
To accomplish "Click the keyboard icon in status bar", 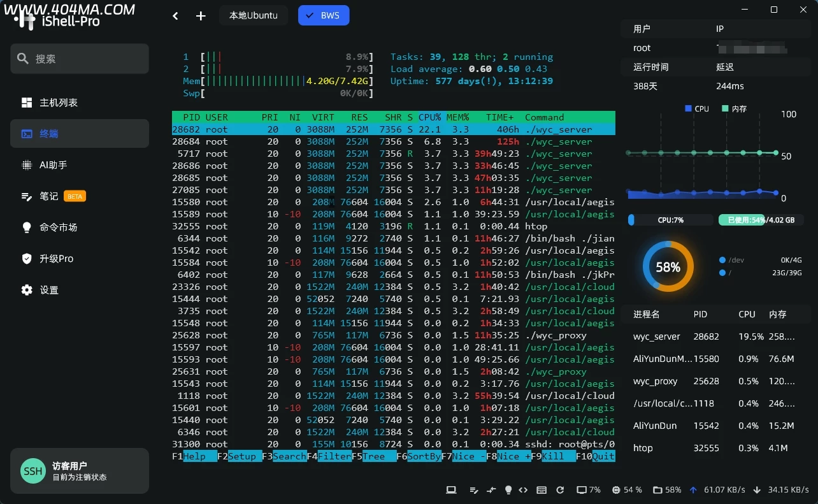I will point(542,490).
